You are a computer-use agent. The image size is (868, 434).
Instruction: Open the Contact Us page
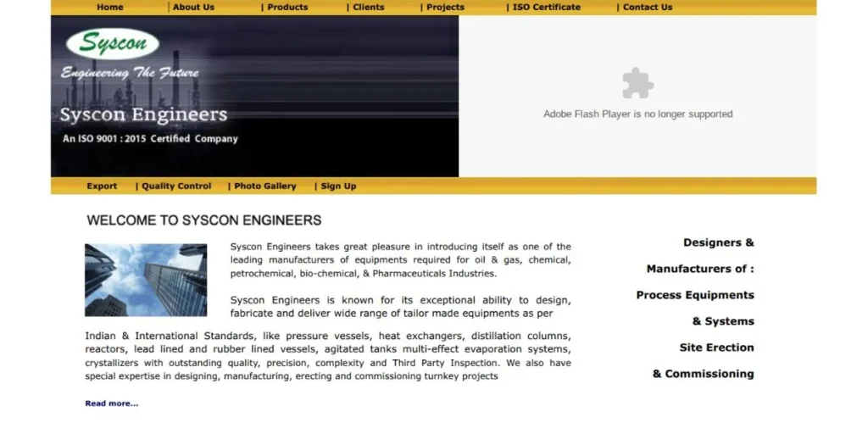[x=648, y=7]
